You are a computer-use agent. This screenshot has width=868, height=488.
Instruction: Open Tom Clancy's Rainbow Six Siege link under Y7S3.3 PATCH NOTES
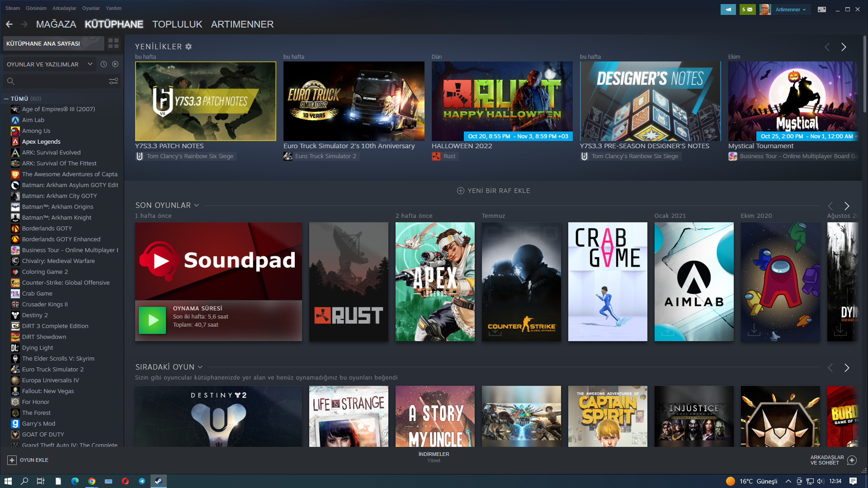pyautogui.click(x=185, y=156)
